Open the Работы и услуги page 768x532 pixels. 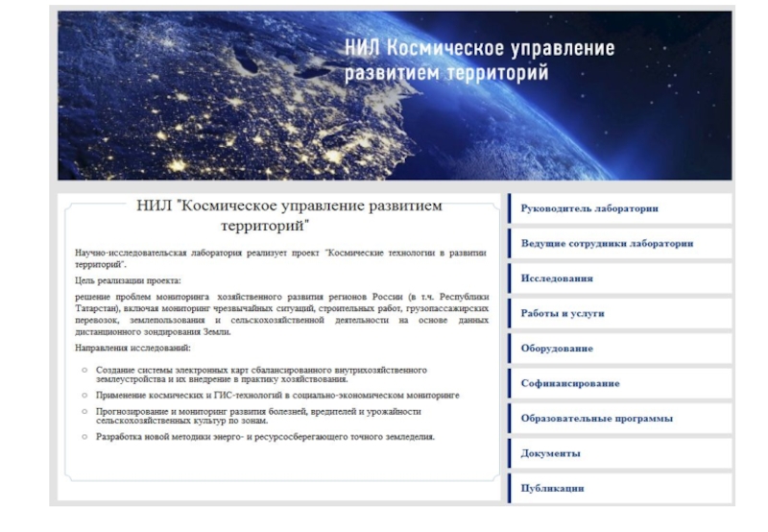563,313
